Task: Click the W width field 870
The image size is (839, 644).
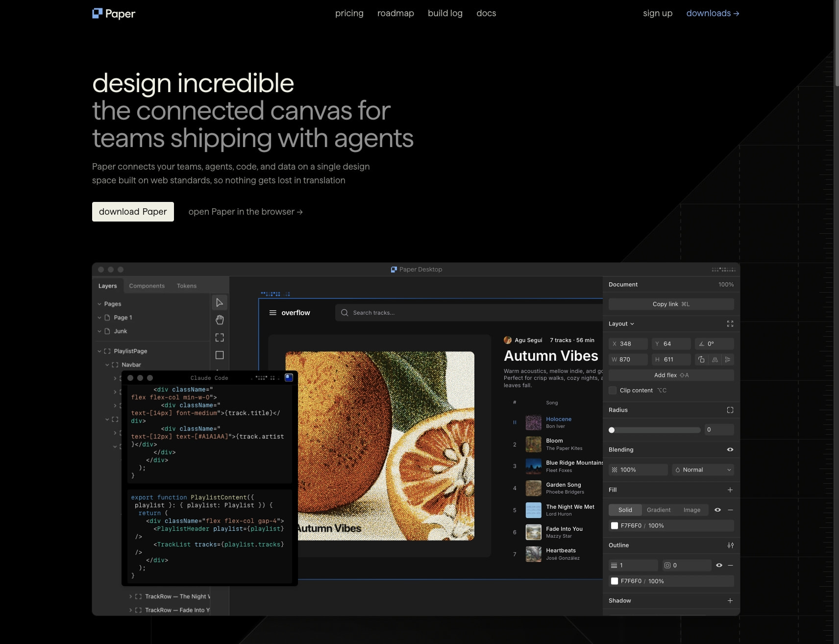Action: 628,360
